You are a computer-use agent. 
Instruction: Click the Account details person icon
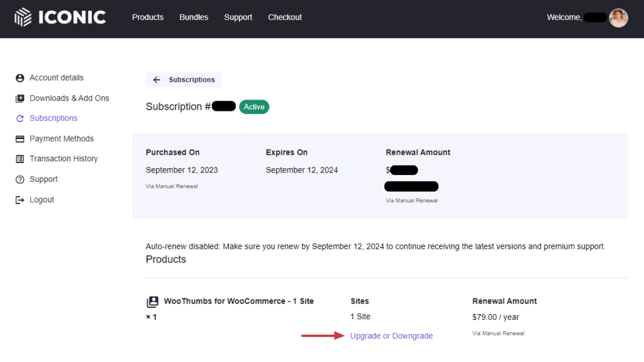19,78
